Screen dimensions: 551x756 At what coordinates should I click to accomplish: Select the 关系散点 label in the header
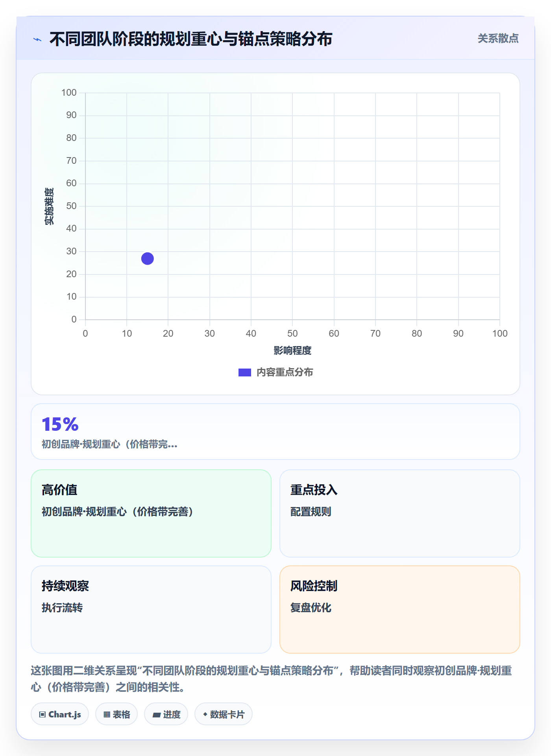(x=498, y=39)
